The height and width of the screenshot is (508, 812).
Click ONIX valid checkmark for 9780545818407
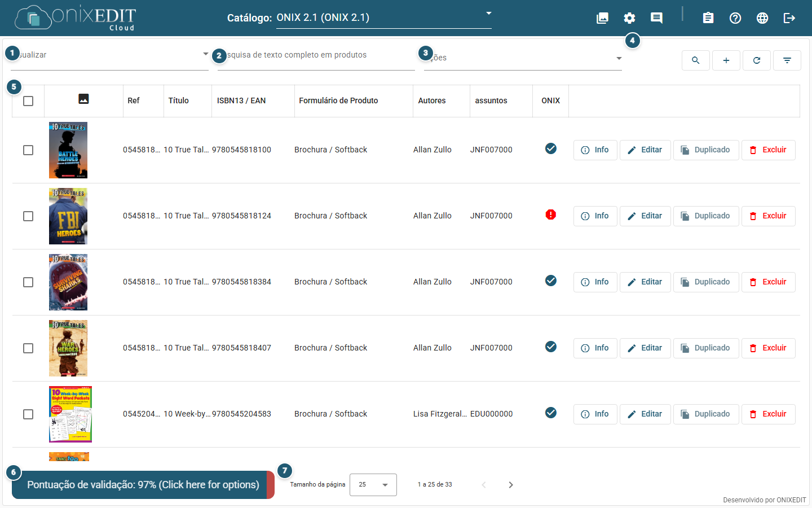click(x=551, y=347)
